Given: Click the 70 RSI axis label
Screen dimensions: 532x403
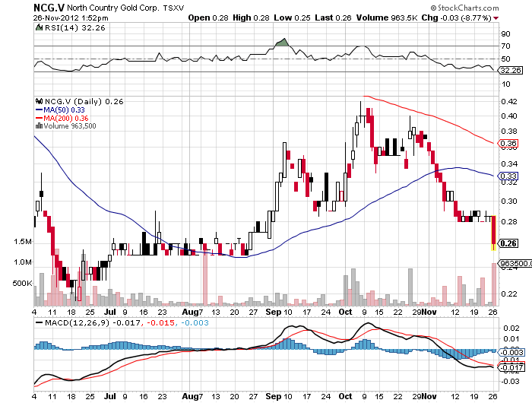Looking at the screenshot, I should click(x=505, y=46).
